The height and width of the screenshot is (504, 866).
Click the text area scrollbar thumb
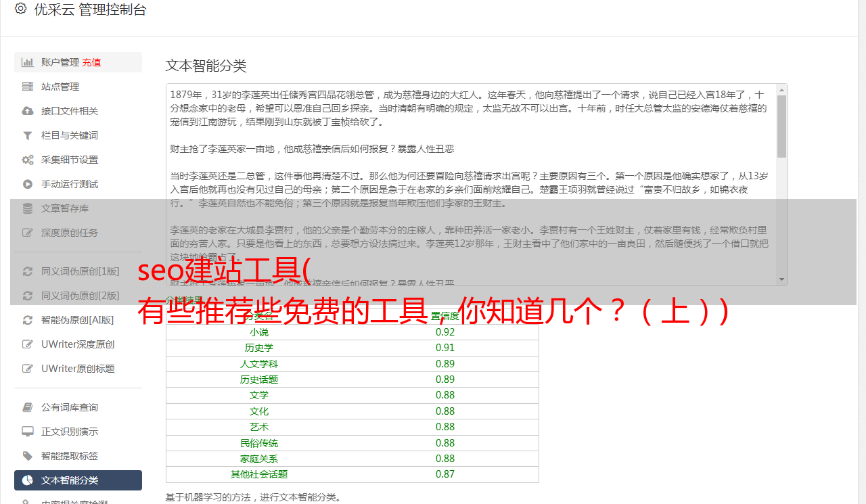coord(781,126)
